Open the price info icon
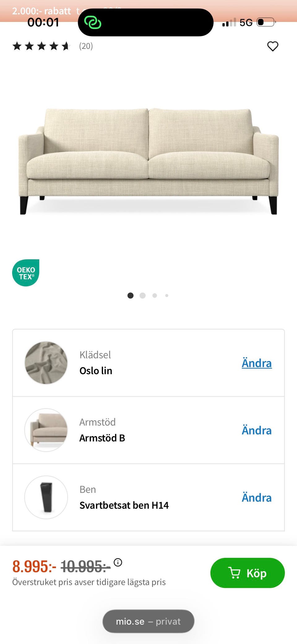Viewport: 297px width, 644px height. tap(118, 562)
